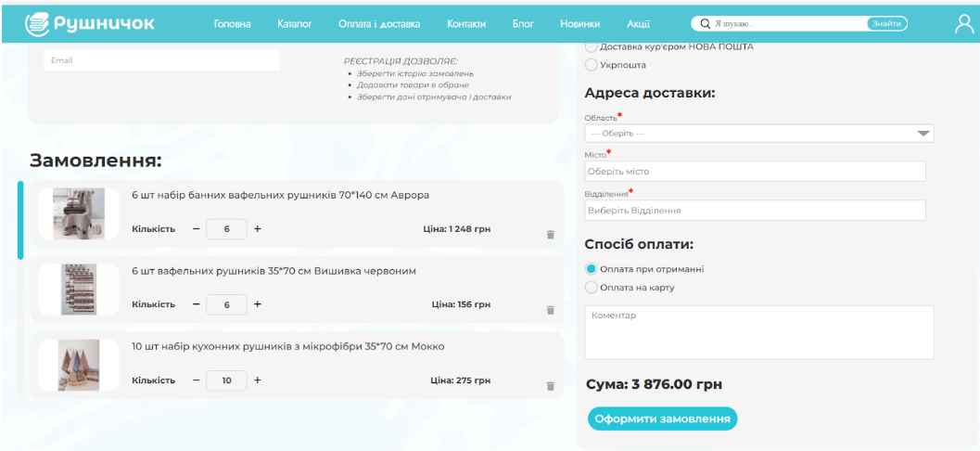Open the Каталог menu item
Viewport: 980px width, 451px height.
(295, 24)
